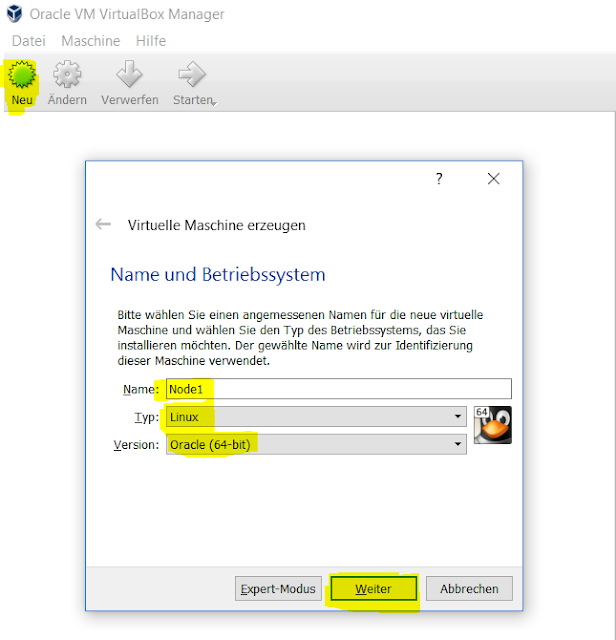Open the Hilfe menu

pos(151,41)
